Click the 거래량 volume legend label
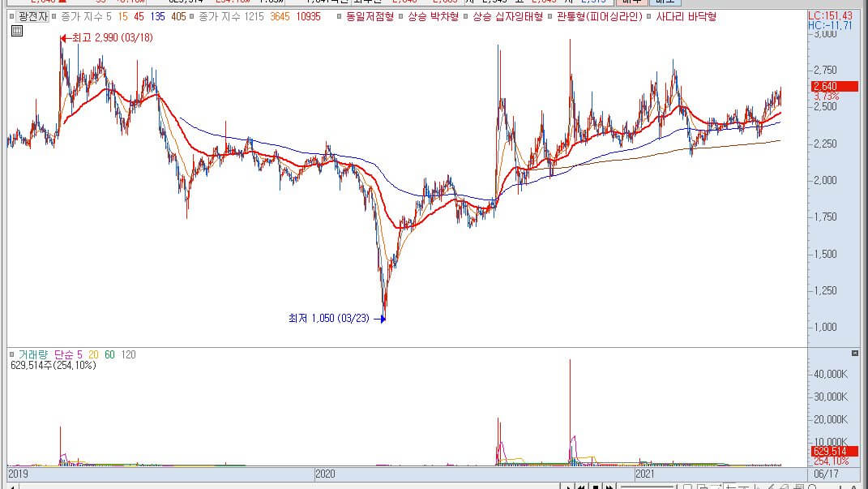Image resolution: width=868 pixels, height=489 pixels. point(33,354)
